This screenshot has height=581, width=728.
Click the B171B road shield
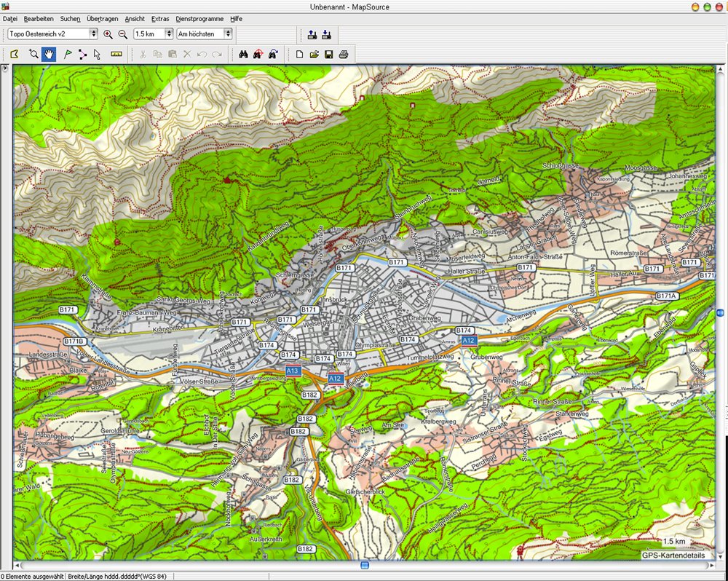pyautogui.click(x=74, y=341)
